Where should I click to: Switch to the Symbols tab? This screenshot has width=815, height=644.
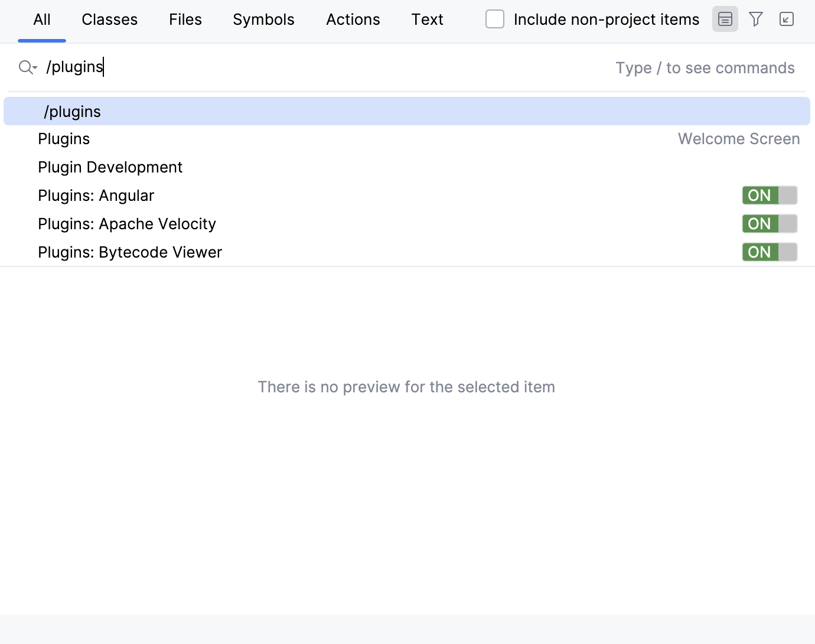(x=263, y=19)
